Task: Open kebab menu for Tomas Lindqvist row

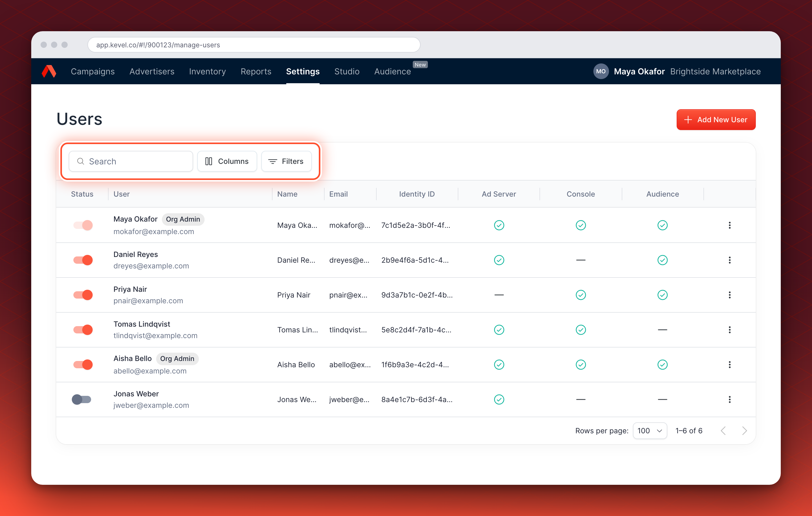Action: point(729,330)
